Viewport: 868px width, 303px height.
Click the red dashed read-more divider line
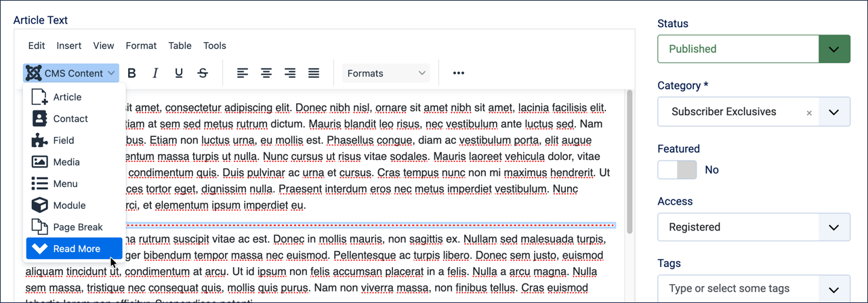[x=371, y=224]
